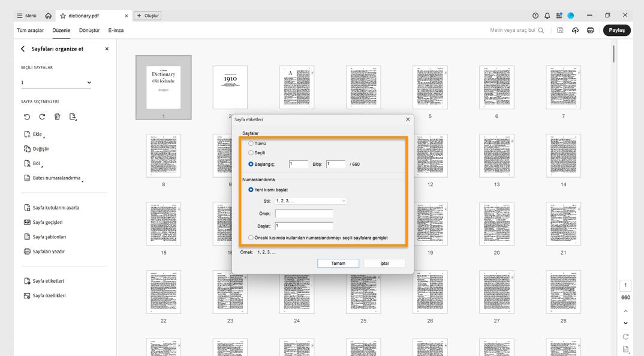Select Yeni kısmı başlat radio button
This screenshot has height=356, width=644.
[251, 190]
